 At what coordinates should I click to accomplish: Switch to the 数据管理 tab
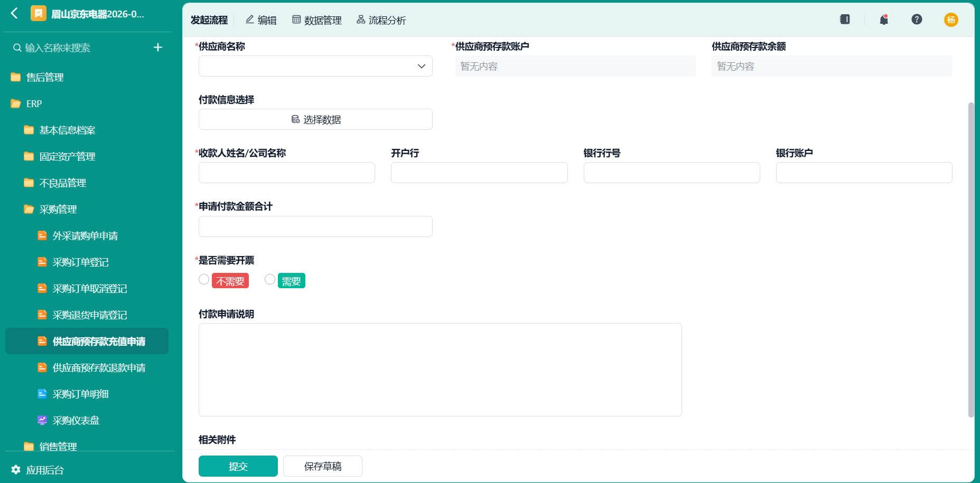pos(317,20)
